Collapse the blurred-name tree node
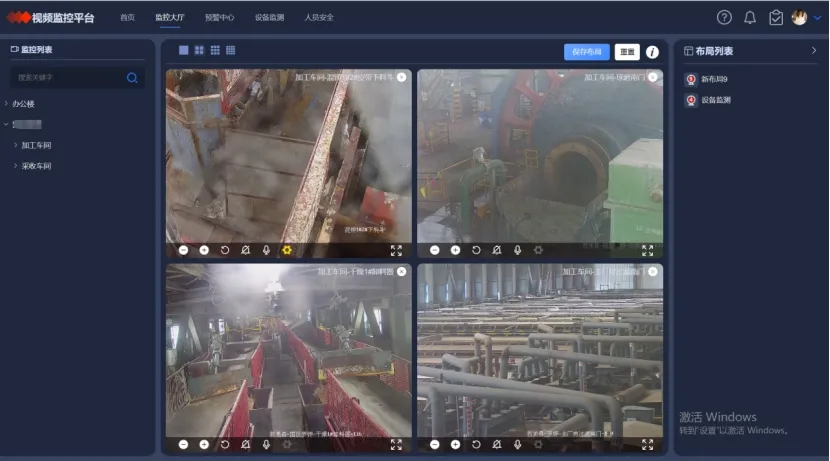This screenshot has width=830, height=461. click(x=6, y=124)
